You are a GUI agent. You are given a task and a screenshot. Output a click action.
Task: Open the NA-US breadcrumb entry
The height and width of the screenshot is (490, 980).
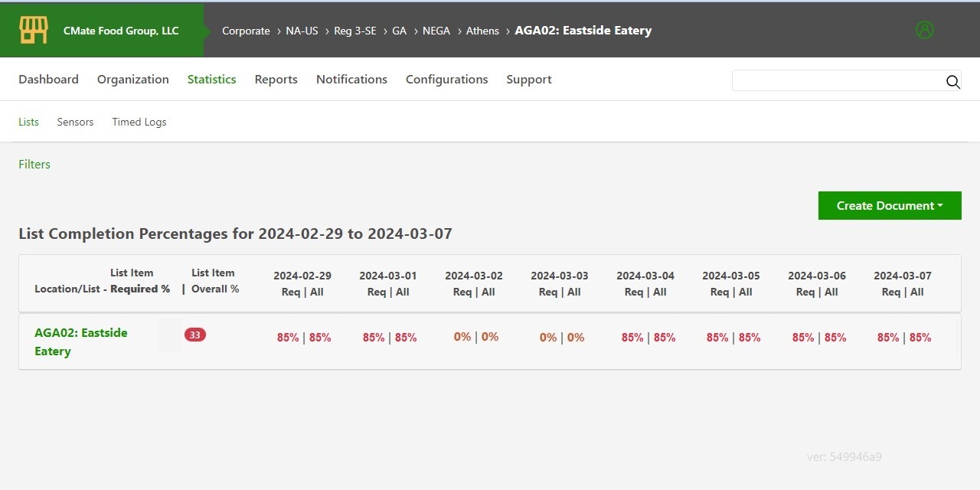[x=302, y=31]
